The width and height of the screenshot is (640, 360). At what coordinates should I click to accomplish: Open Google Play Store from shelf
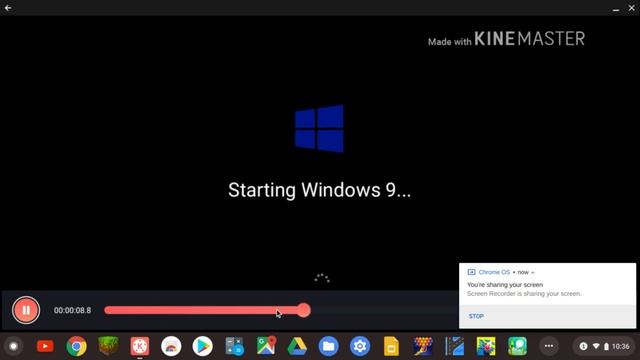[x=202, y=346]
